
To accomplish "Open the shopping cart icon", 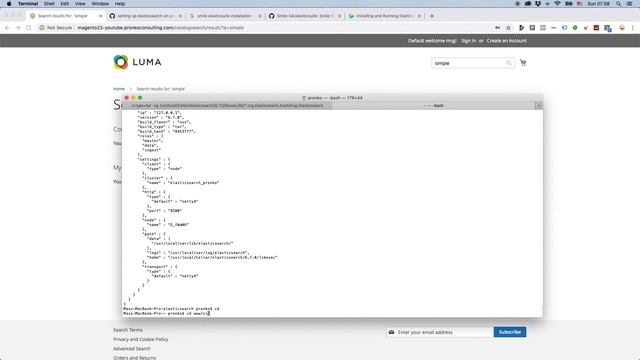I will point(523,63).
